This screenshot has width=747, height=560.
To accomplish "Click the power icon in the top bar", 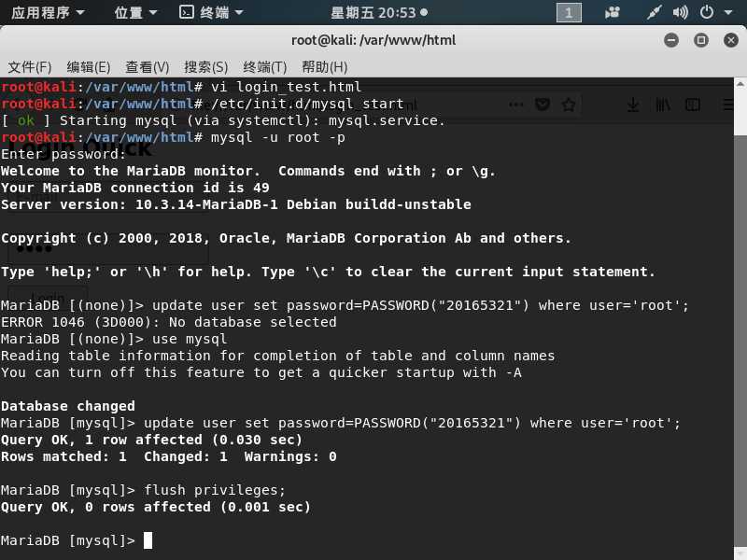I will pos(707,12).
